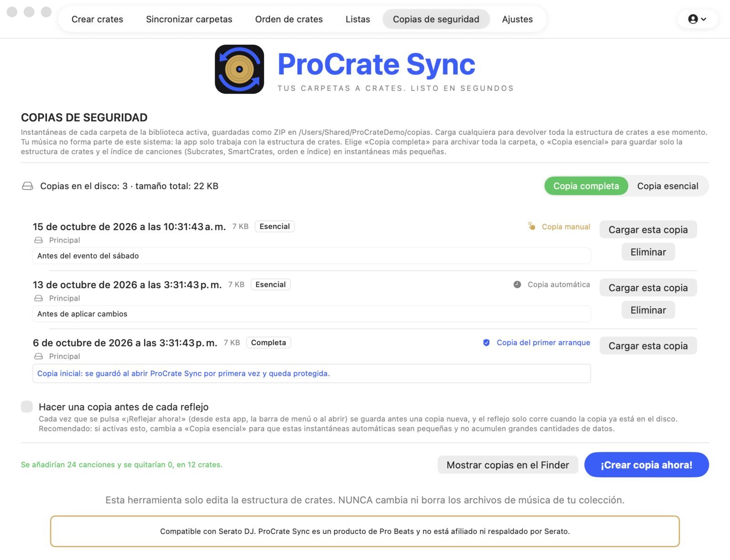Edit the note Antes de aplicar cambios

[312, 314]
